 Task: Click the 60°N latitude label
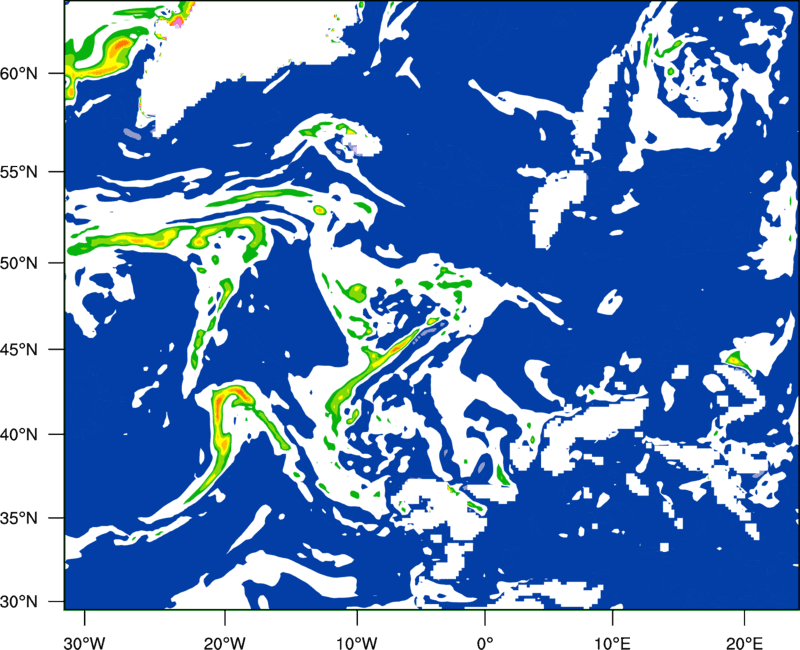tap(19, 74)
